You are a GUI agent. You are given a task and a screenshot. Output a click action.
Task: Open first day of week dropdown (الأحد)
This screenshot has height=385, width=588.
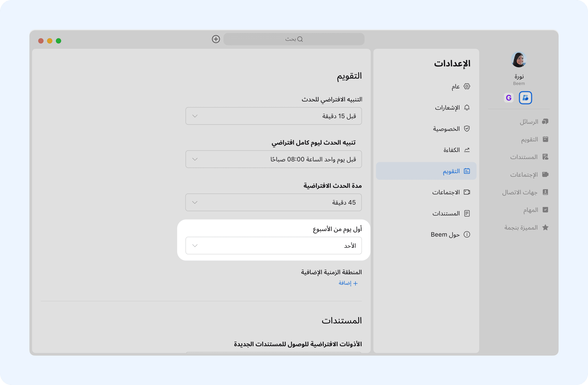(273, 246)
